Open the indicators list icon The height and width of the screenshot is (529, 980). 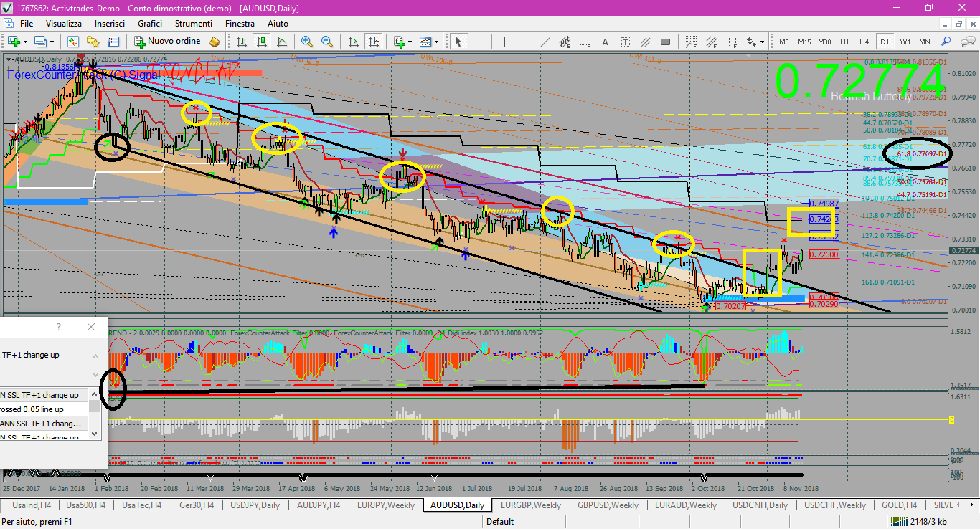tap(399, 42)
